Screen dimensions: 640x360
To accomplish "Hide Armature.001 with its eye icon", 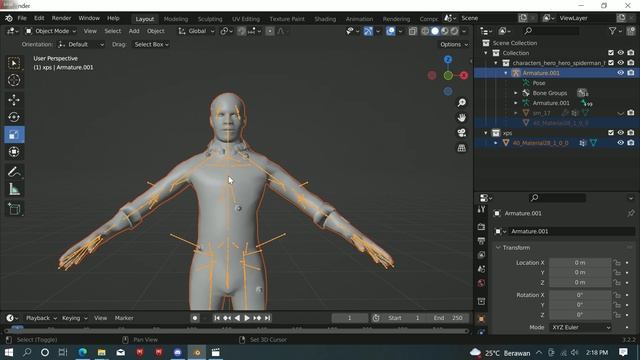I will [620, 73].
